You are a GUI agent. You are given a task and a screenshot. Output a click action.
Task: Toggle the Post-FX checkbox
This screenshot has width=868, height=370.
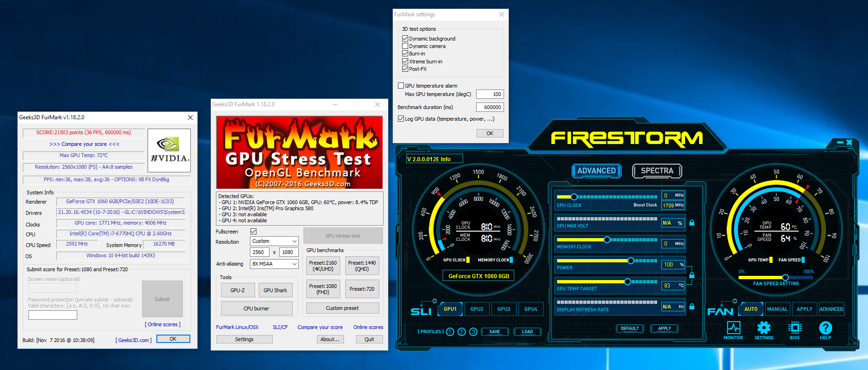pos(405,69)
